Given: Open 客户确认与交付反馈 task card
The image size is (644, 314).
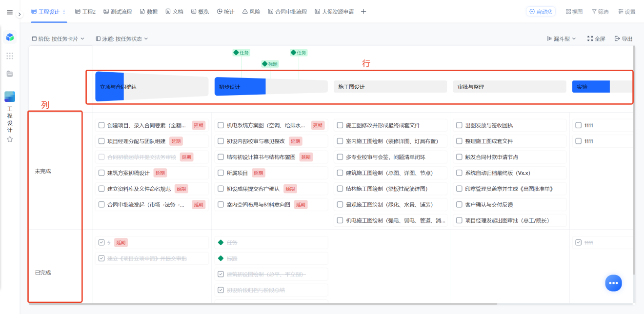Looking at the screenshot, I should tap(510, 204).
